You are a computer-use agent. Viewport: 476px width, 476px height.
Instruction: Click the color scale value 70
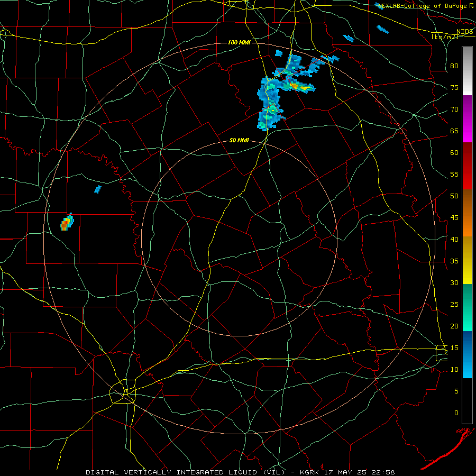click(454, 109)
